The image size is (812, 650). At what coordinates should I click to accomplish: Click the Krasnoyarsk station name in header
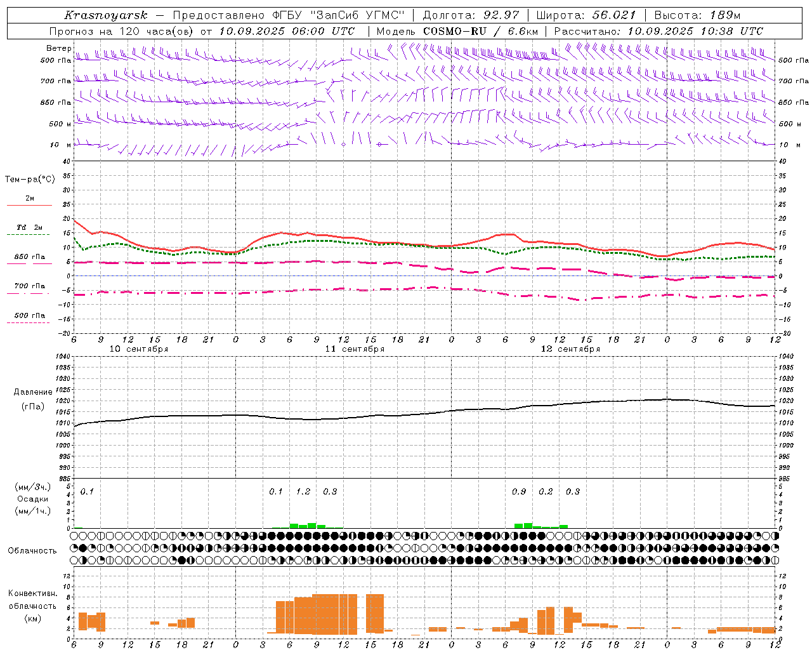[x=106, y=15]
